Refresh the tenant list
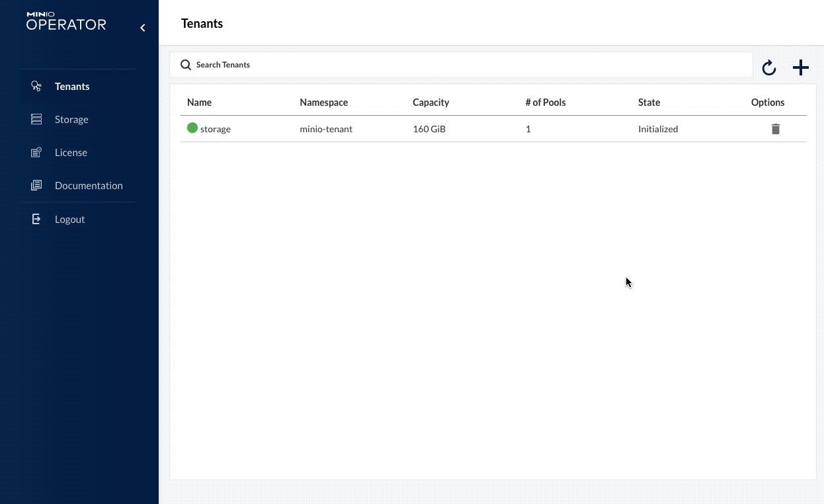 click(768, 67)
